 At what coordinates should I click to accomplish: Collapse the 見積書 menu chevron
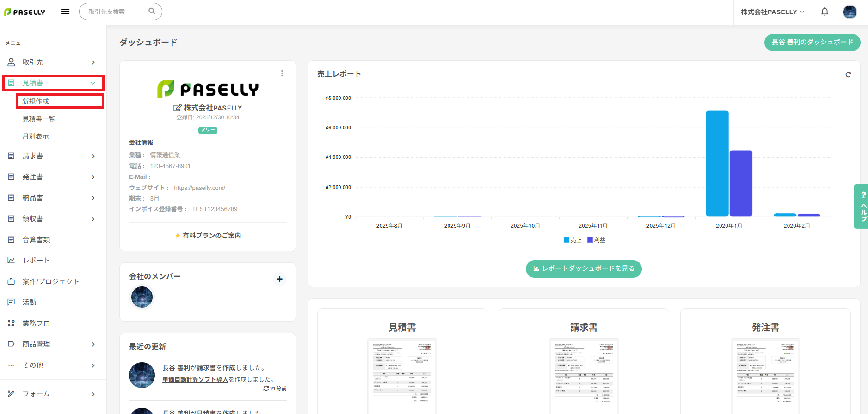(93, 83)
